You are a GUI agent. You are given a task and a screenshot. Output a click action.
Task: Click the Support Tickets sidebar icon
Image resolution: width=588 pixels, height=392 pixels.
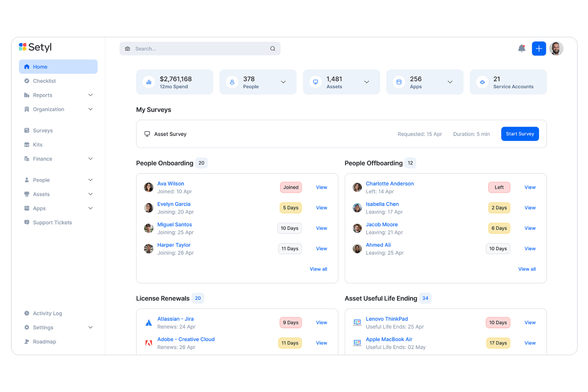click(x=26, y=222)
